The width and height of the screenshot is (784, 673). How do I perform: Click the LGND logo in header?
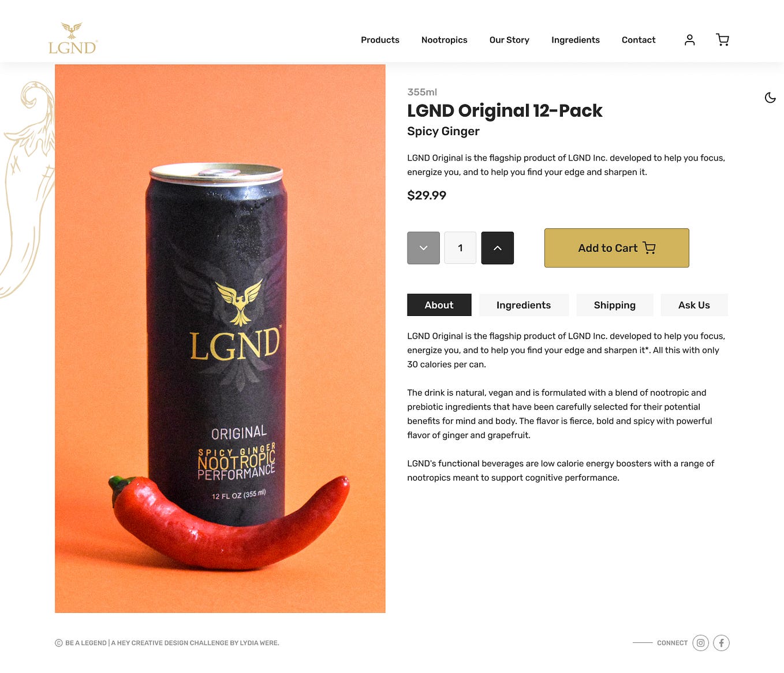[x=73, y=39]
